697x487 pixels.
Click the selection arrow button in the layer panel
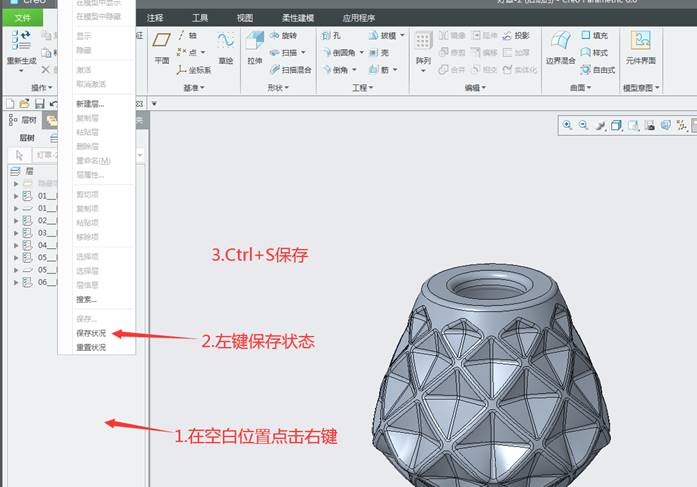click(19, 155)
